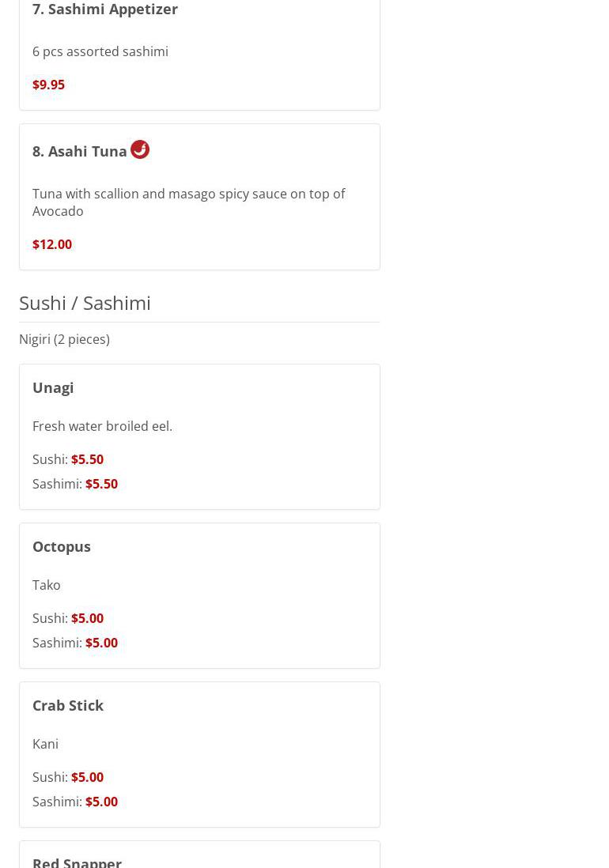Click the $9.95 Sashimi Appetizer price
The image size is (609, 868).
(48, 85)
